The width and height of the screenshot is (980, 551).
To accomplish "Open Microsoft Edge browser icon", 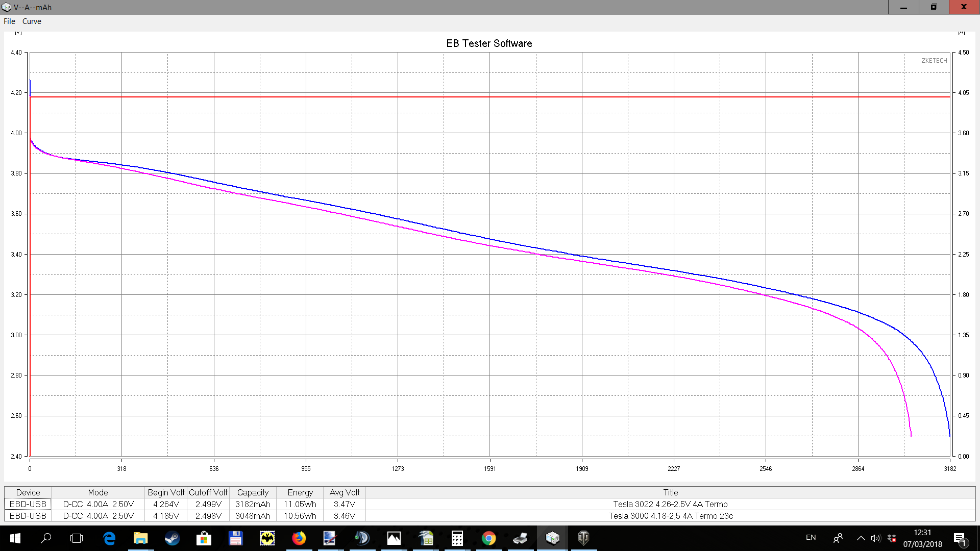I will (x=109, y=538).
